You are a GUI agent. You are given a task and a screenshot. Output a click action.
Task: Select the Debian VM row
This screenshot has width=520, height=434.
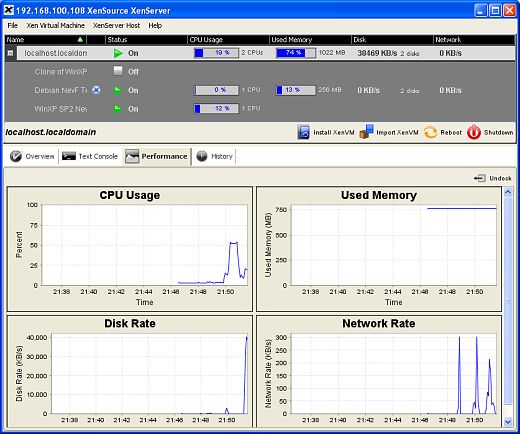260,90
